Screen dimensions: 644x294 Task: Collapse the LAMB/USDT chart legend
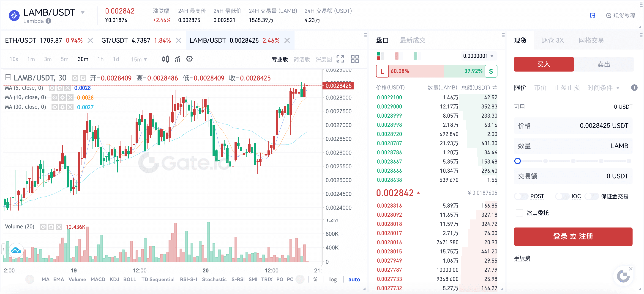click(x=8, y=77)
